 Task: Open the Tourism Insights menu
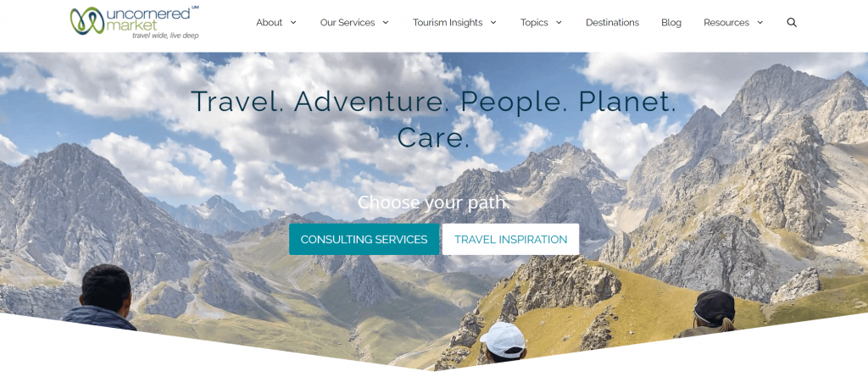click(x=448, y=23)
